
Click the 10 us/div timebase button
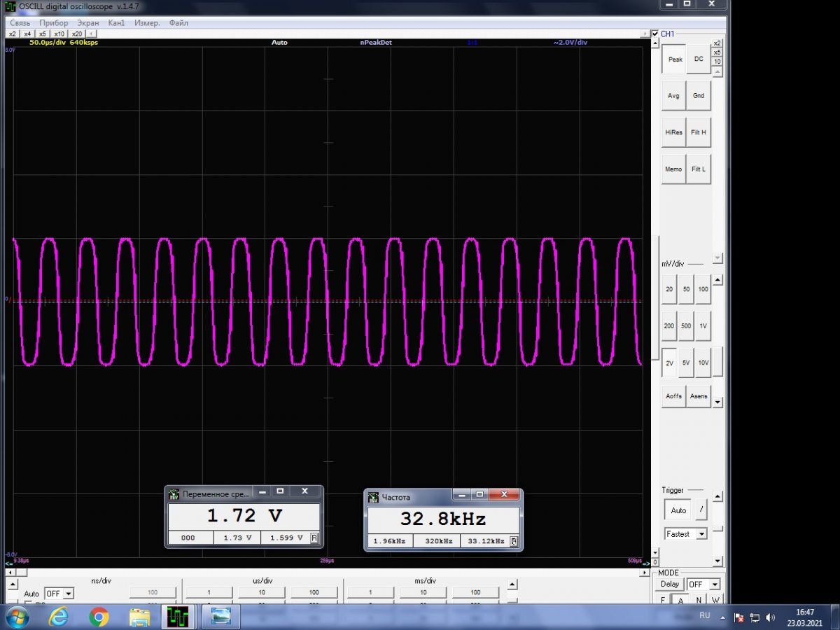click(262, 593)
